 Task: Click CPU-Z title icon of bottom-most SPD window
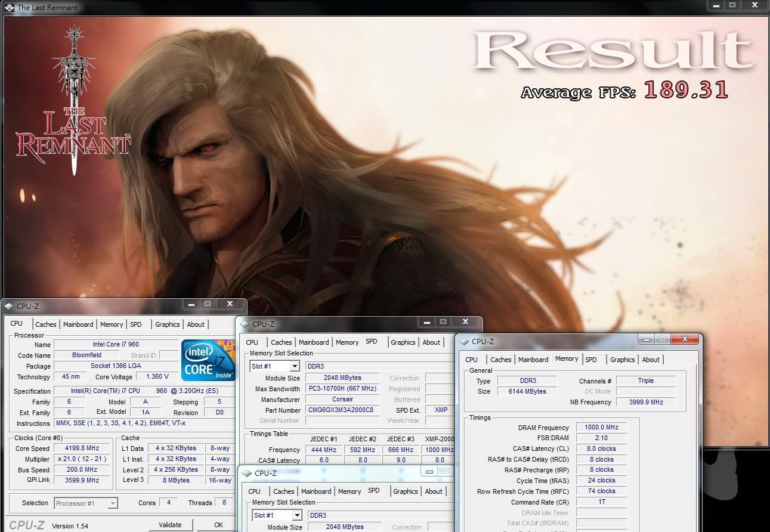point(247,474)
